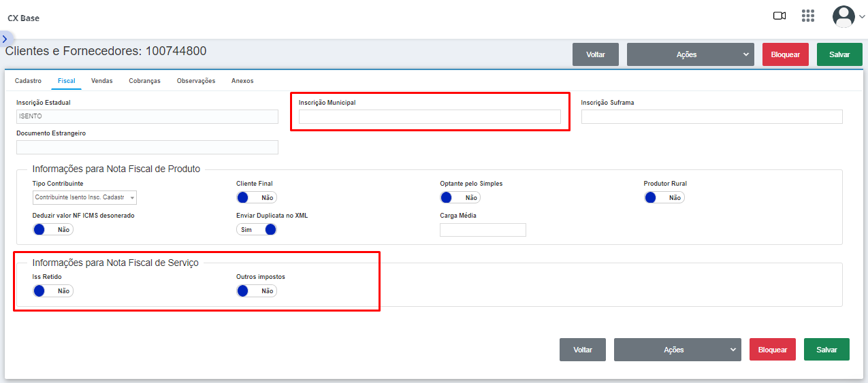The image size is (868, 383).
Task: Switch to the Cadastro tab
Action: click(x=28, y=81)
